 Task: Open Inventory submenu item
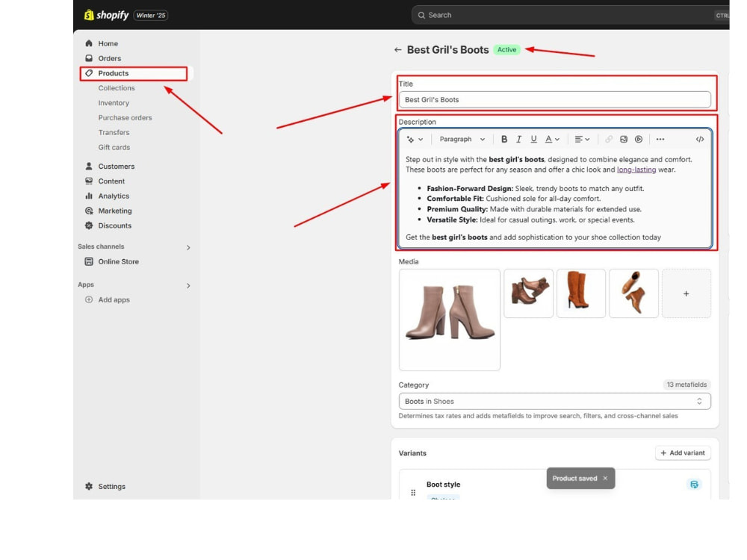pyautogui.click(x=114, y=103)
